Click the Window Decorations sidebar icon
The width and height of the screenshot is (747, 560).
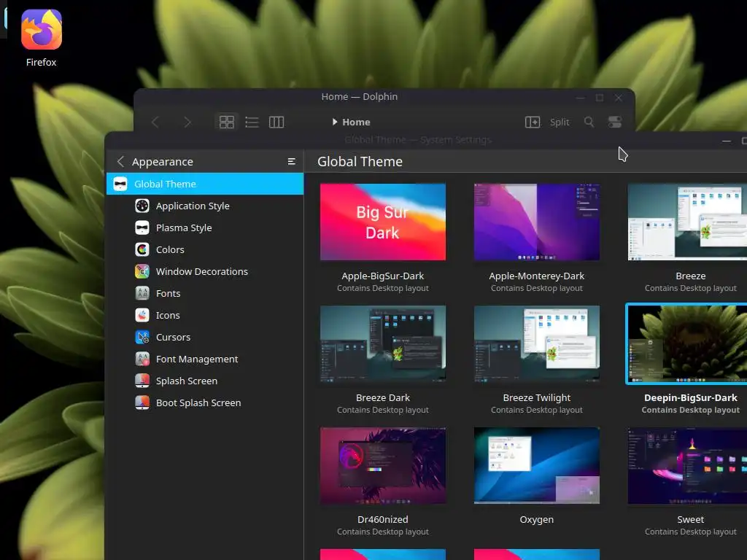pyautogui.click(x=142, y=271)
